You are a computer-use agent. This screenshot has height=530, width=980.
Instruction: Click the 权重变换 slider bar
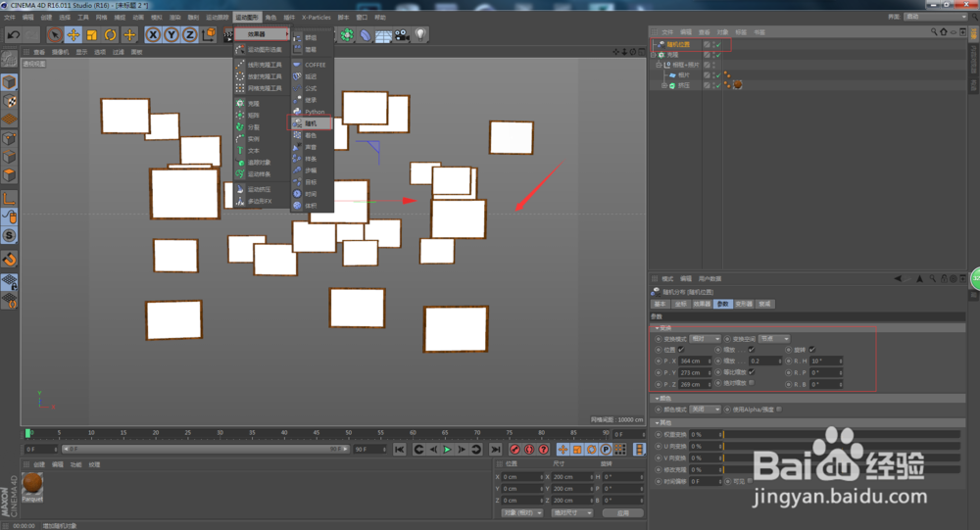coord(841,434)
